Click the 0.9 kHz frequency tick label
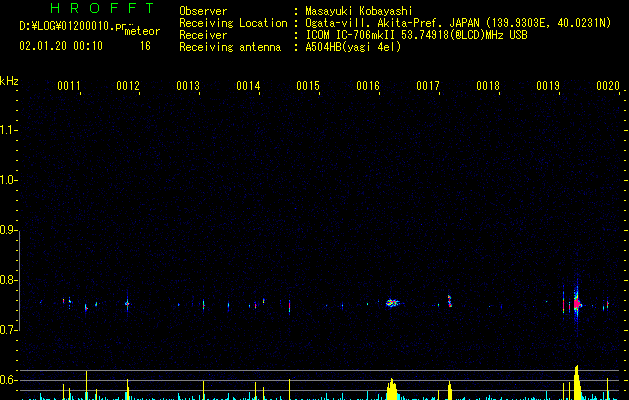This screenshot has width=629, height=400. point(7,229)
